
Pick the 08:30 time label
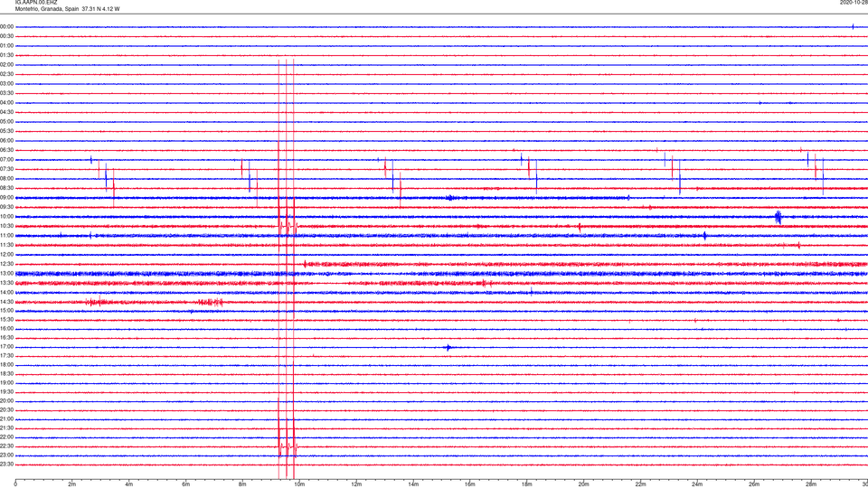click(6, 188)
